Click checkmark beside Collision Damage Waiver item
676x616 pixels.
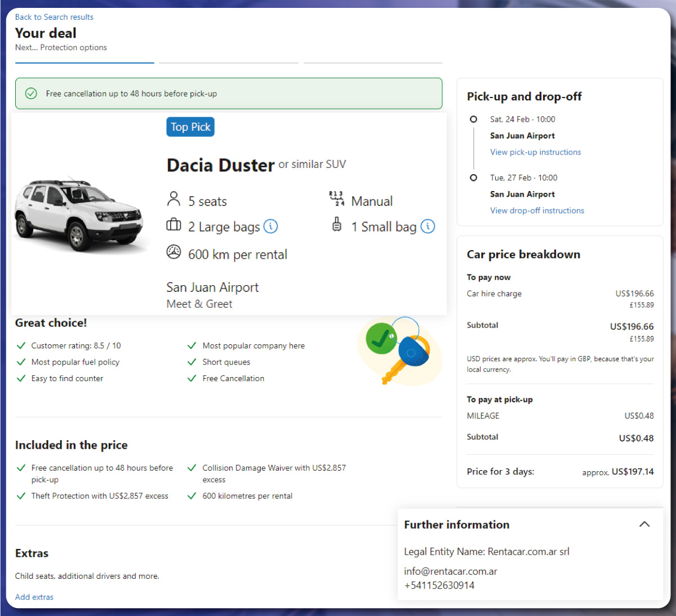click(x=192, y=468)
